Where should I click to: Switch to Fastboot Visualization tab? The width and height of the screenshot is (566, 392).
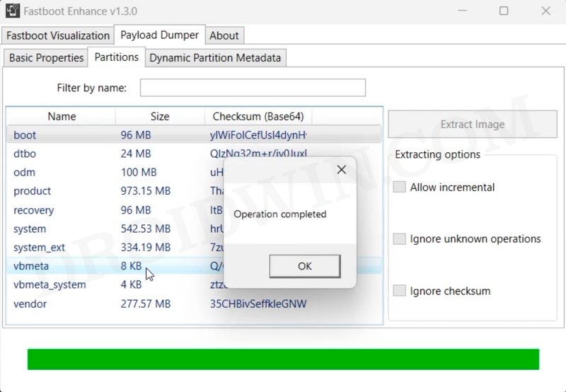pos(58,36)
